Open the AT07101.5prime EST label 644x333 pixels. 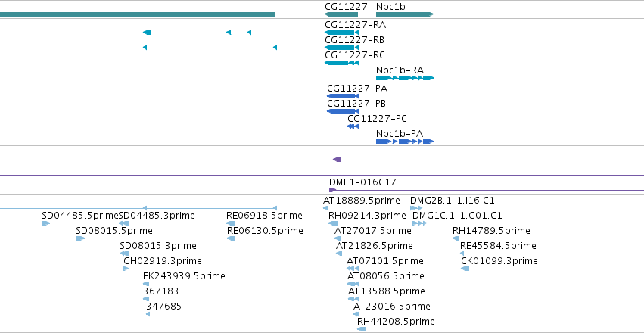[x=385, y=261]
